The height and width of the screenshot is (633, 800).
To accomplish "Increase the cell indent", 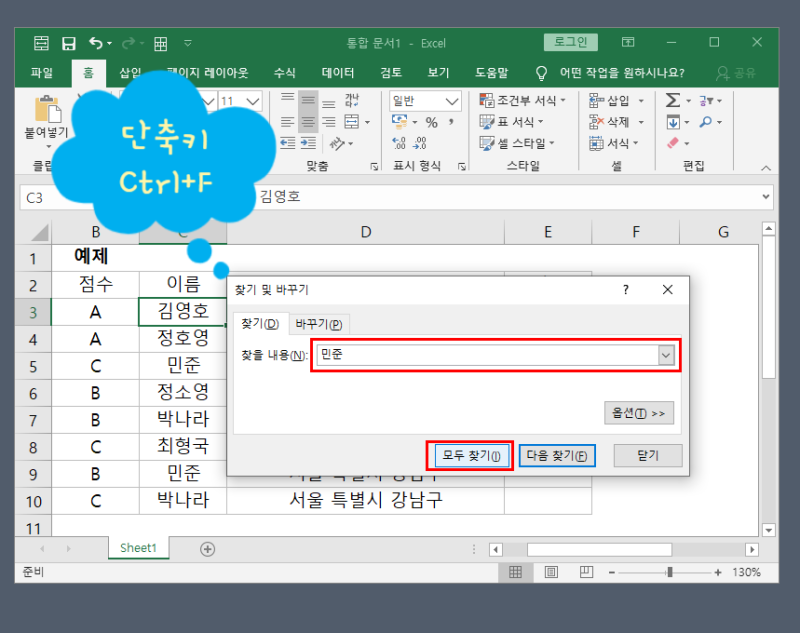I will coord(308,143).
